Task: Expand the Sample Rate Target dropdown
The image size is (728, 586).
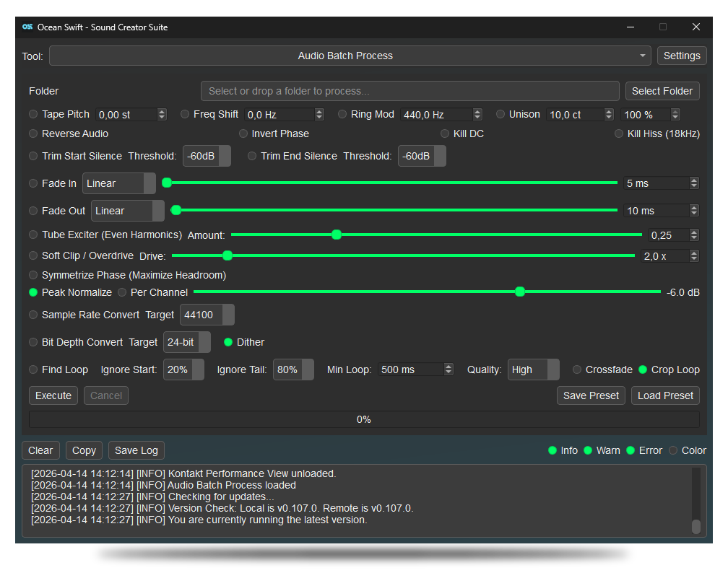Action: point(207,315)
